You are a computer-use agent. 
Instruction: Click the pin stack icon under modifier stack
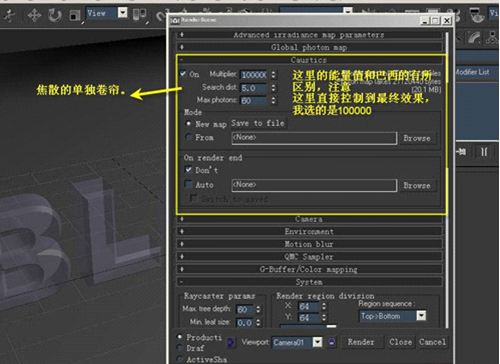tap(461, 152)
